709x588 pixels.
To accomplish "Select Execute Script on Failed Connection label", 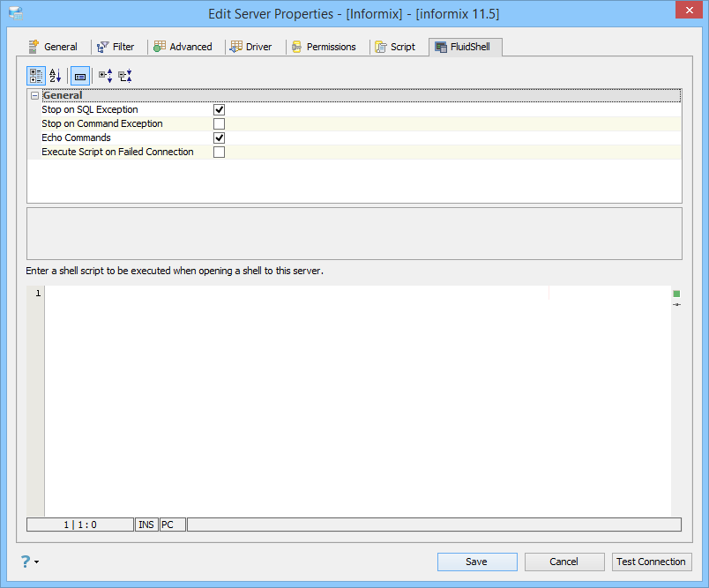I will 117,152.
